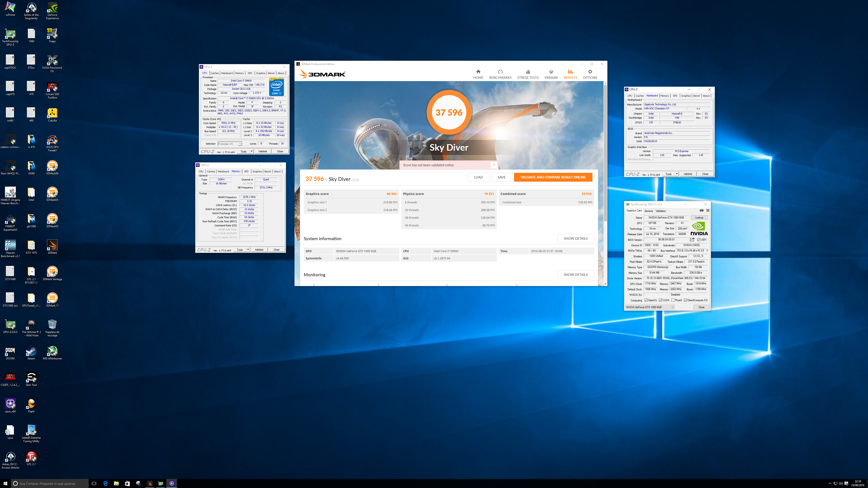Open the GPU-Z hamburger menu
868x488 pixels.
(x=708, y=211)
